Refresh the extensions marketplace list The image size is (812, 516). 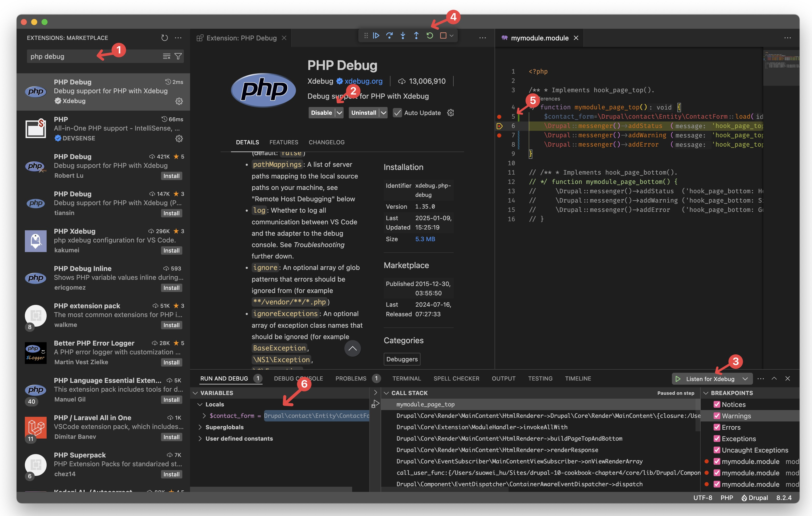click(164, 38)
